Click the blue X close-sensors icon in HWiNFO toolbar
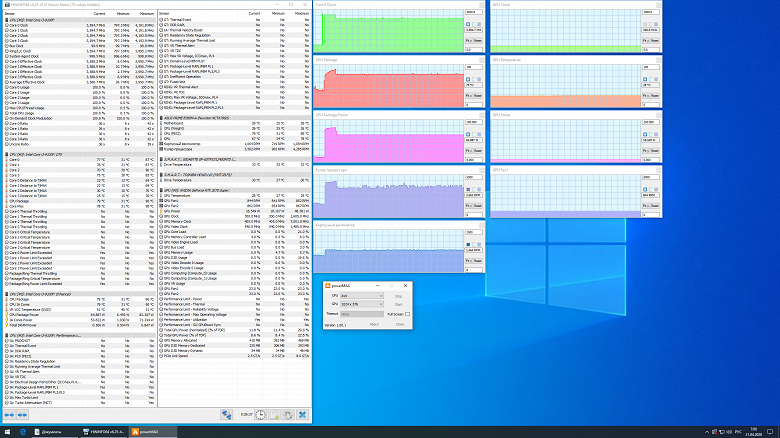This screenshot has height=438, width=780. [x=302, y=415]
